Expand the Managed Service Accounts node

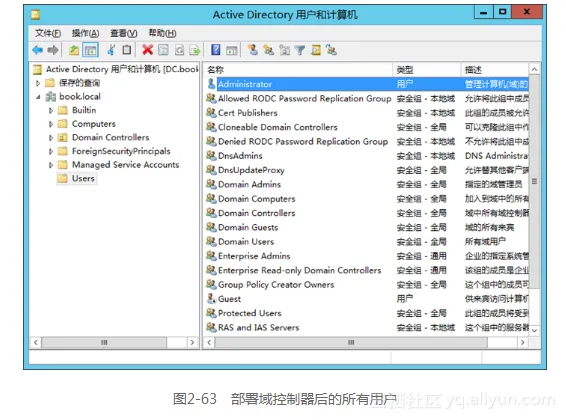point(51,165)
